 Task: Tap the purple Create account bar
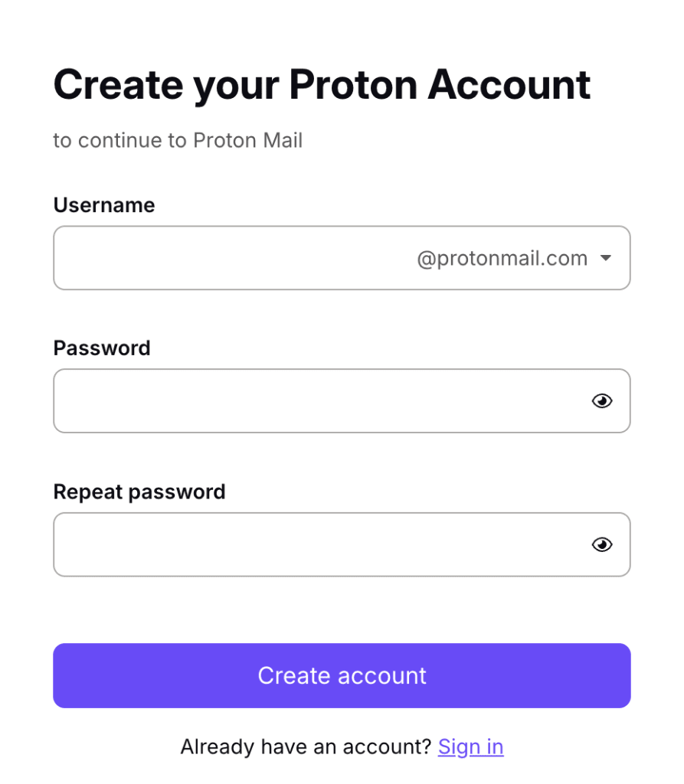click(x=342, y=675)
